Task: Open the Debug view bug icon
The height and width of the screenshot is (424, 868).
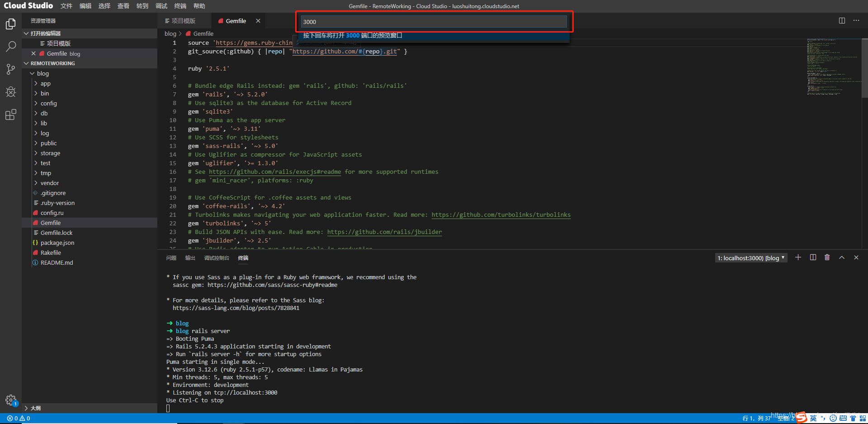Action: coord(11,92)
